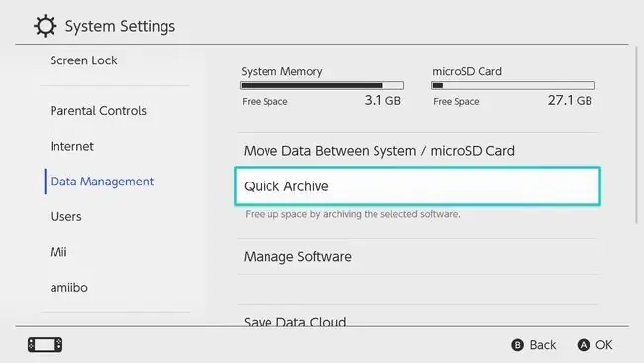Viewport: 644px width, 363px height.
Task: Click the System Memory usage bar
Action: 322,85
